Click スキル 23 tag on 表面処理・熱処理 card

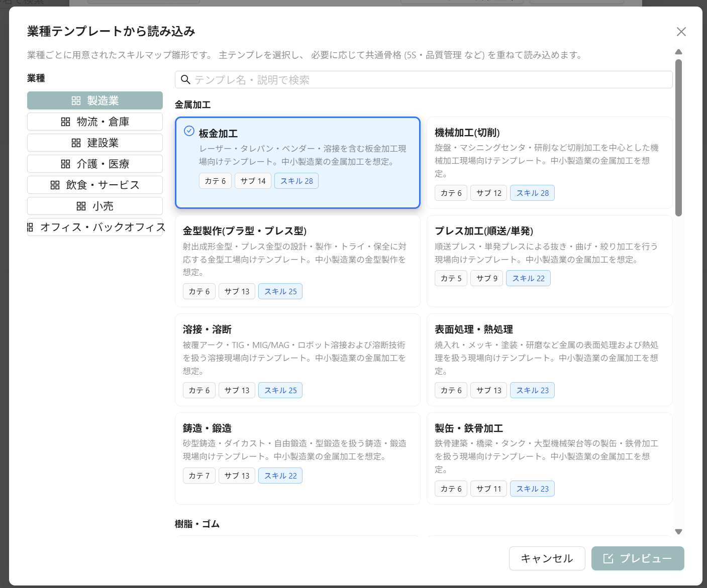[532, 390]
